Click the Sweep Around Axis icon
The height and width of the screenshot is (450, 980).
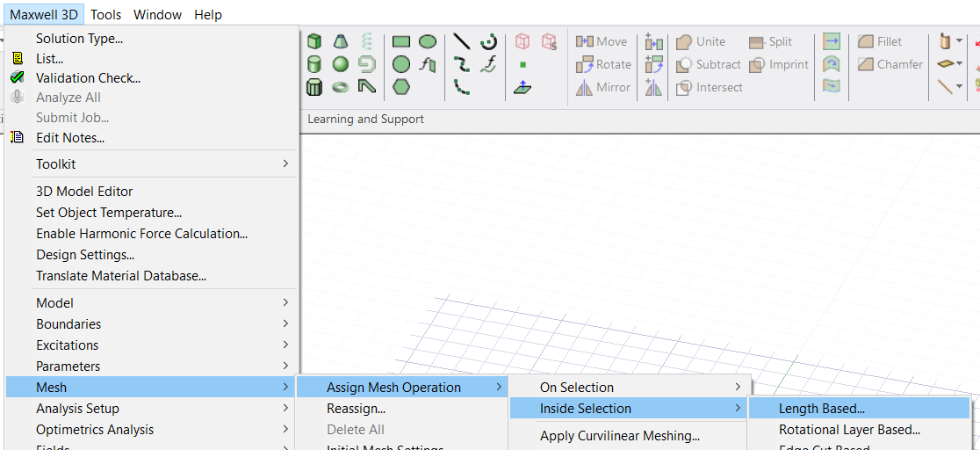click(x=832, y=64)
